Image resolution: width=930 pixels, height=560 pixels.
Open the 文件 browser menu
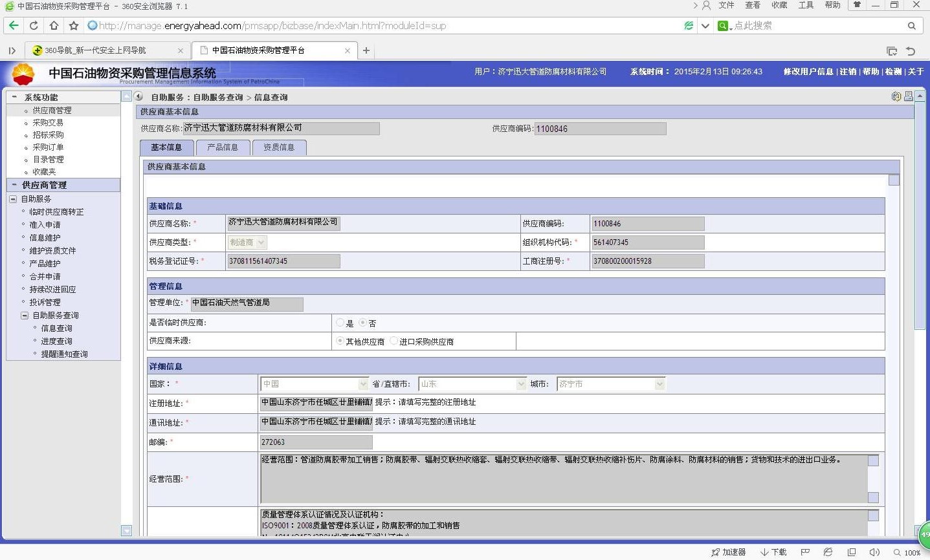pyautogui.click(x=726, y=5)
